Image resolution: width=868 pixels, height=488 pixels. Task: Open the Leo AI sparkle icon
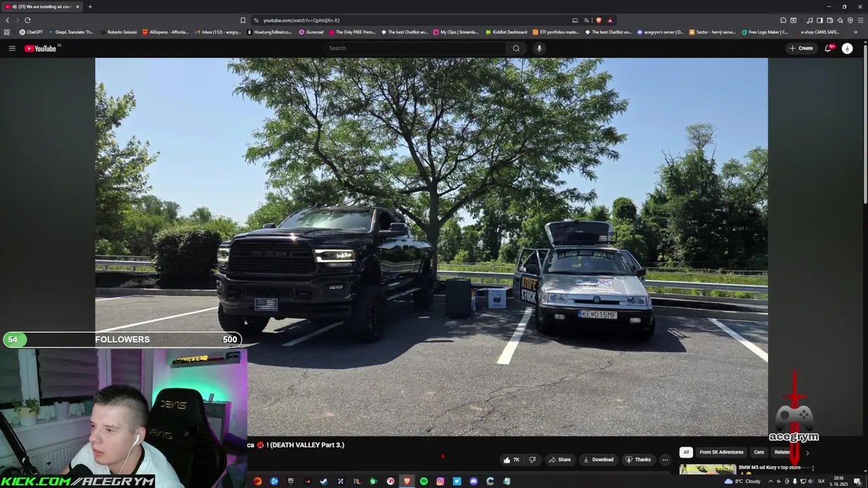(840, 20)
